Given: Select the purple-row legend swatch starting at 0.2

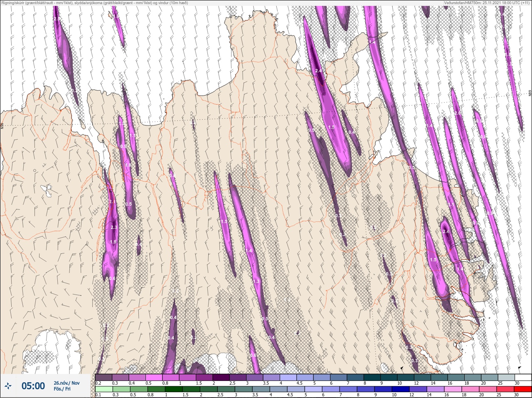Looking at the screenshot, I should click(x=104, y=377).
